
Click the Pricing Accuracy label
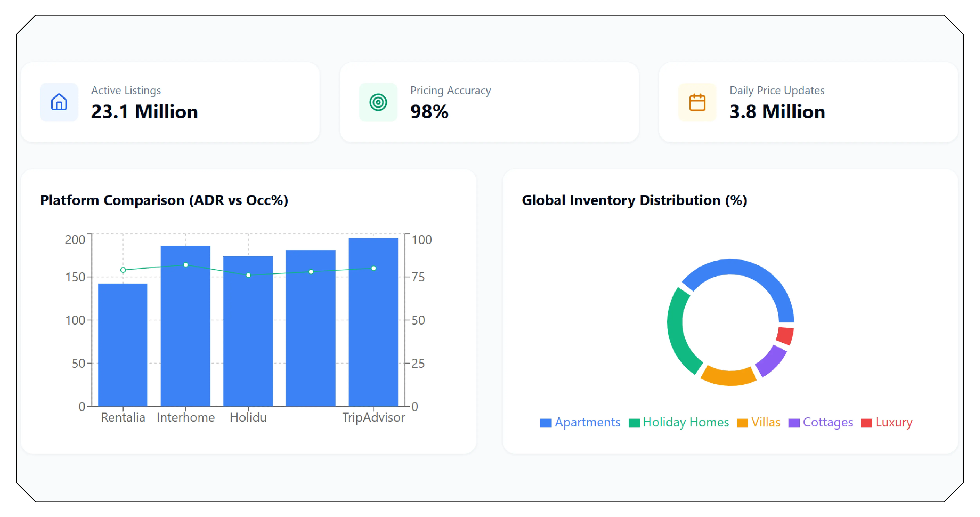click(x=450, y=90)
